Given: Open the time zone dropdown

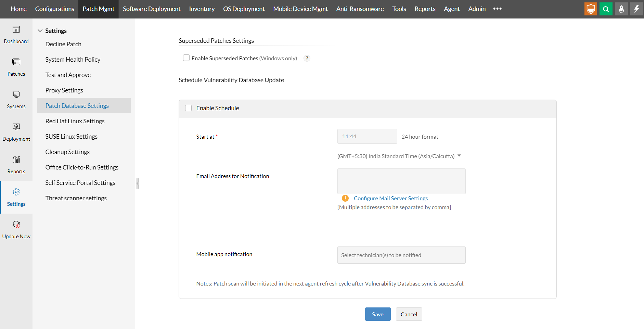Looking at the screenshot, I should (x=459, y=156).
